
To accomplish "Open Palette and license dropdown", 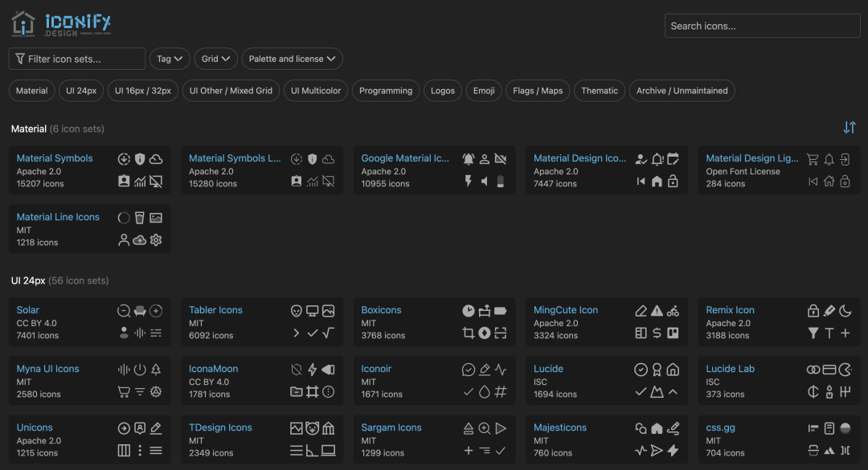I will tap(293, 59).
